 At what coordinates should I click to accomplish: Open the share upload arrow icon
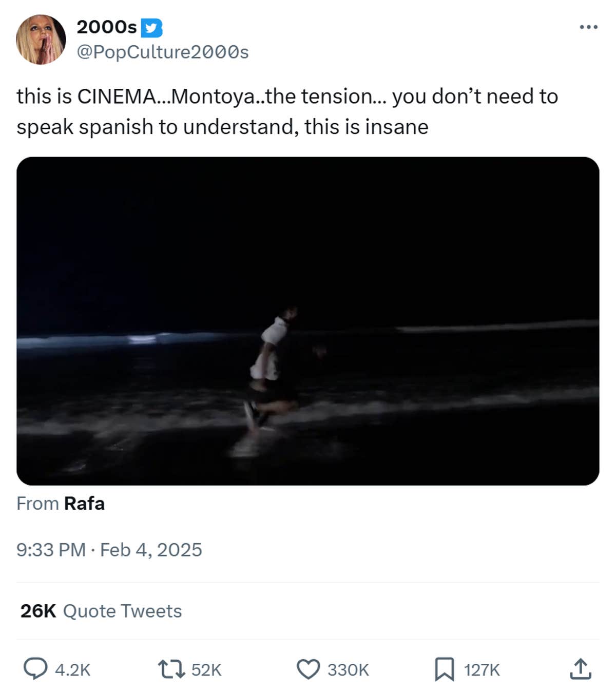pyautogui.click(x=581, y=669)
